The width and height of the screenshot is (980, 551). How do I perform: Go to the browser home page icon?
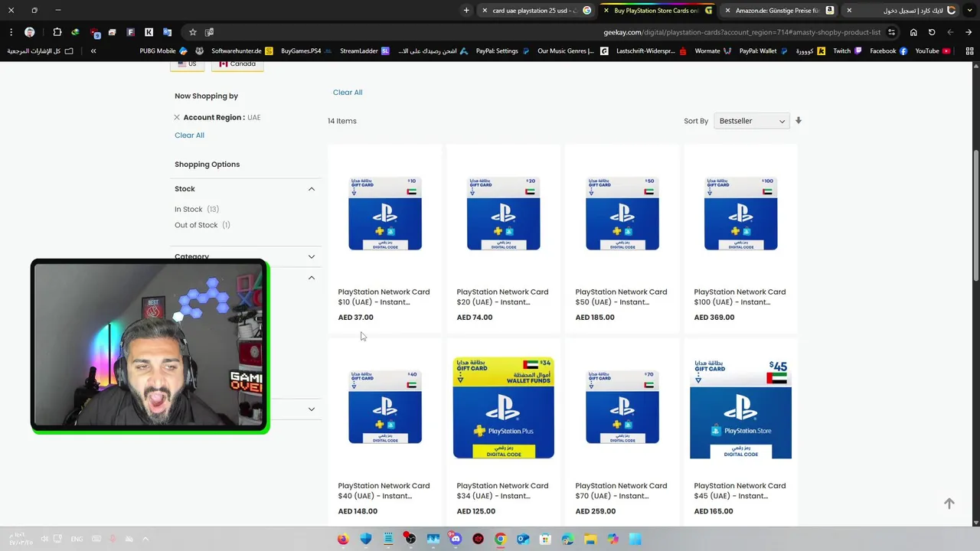(x=913, y=32)
